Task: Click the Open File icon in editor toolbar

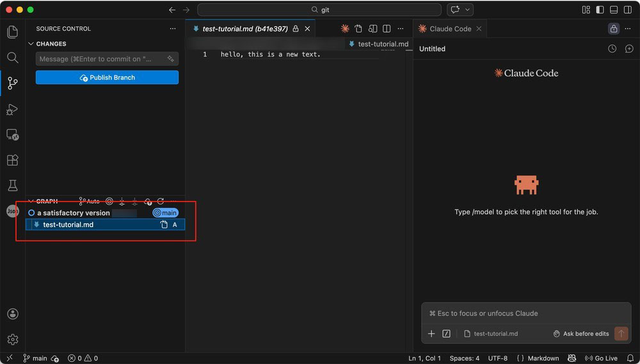Action: pyautogui.click(x=358, y=29)
